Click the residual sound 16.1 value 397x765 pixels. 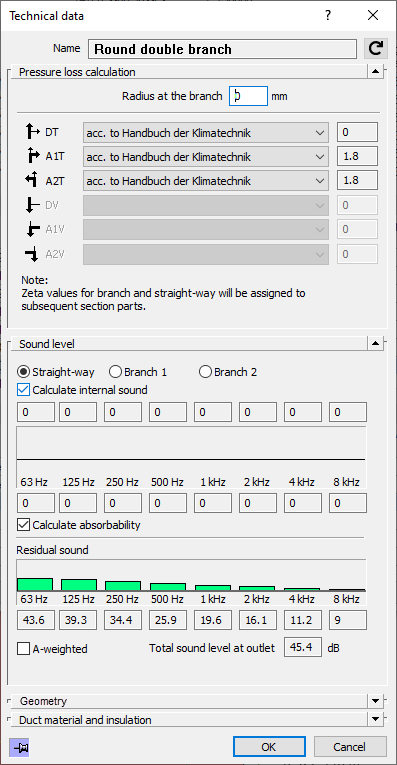tap(258, 620)
